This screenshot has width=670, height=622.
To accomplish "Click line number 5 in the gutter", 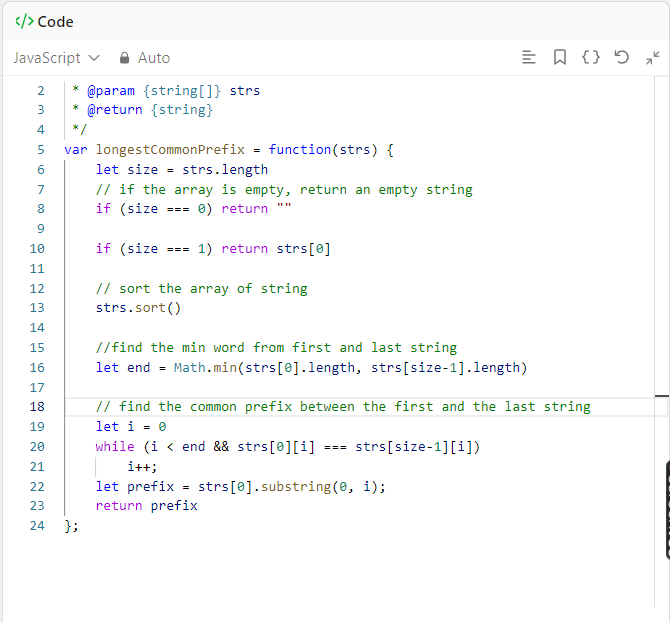I will [41, 150].
